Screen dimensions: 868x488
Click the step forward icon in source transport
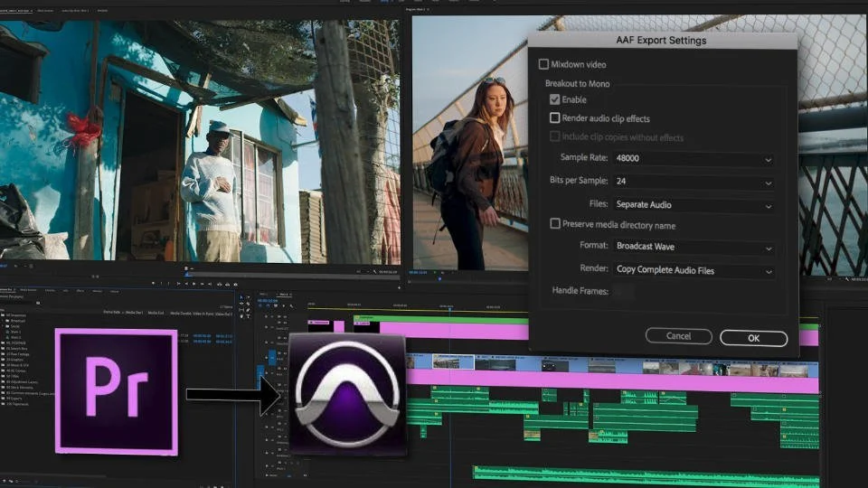coord(201,283)
